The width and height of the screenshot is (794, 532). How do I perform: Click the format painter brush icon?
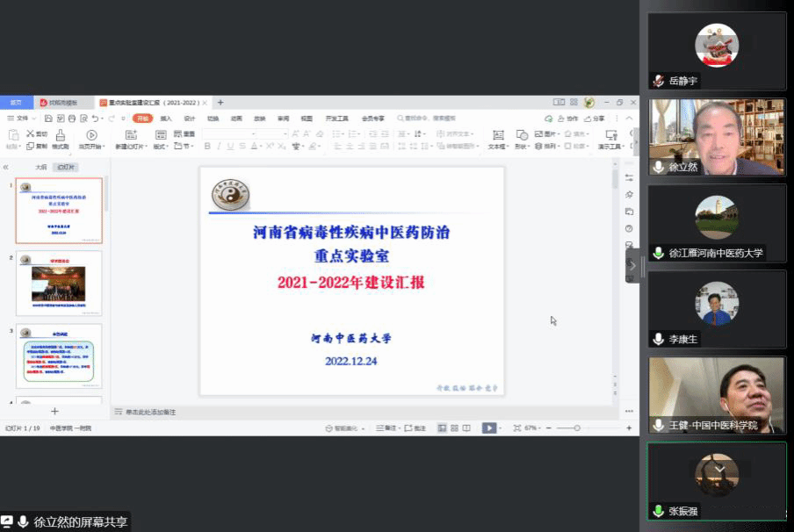(61, 135)
